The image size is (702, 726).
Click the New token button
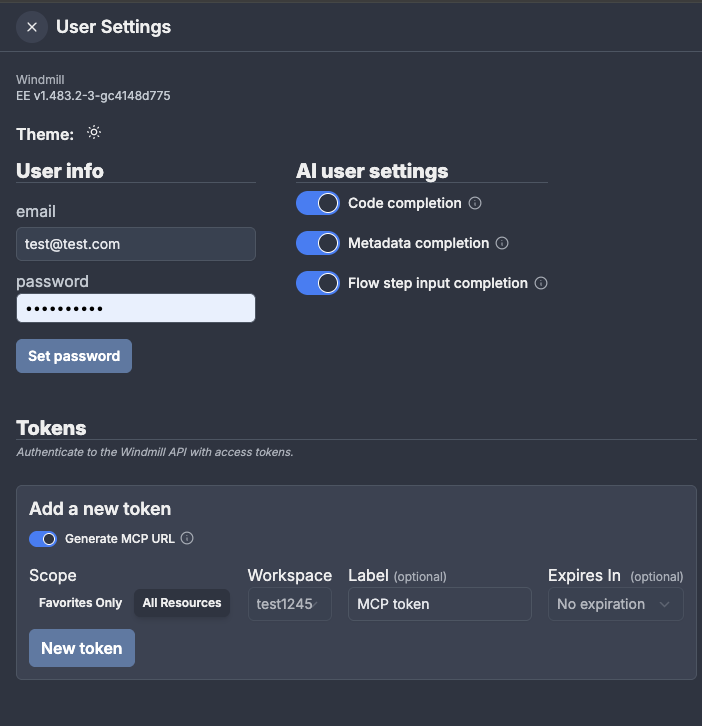click(82, 648)
